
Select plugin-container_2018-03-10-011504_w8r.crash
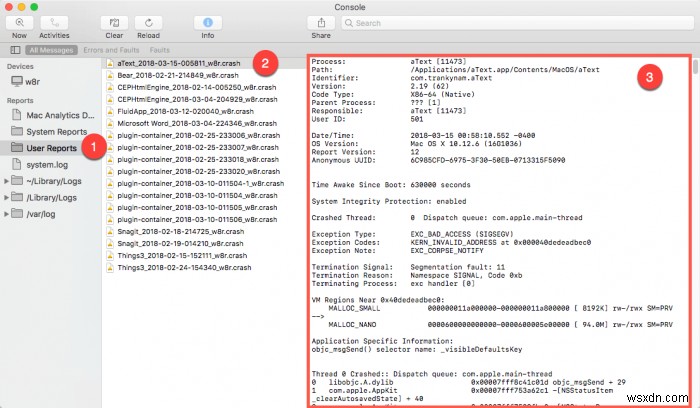(197, 196)
